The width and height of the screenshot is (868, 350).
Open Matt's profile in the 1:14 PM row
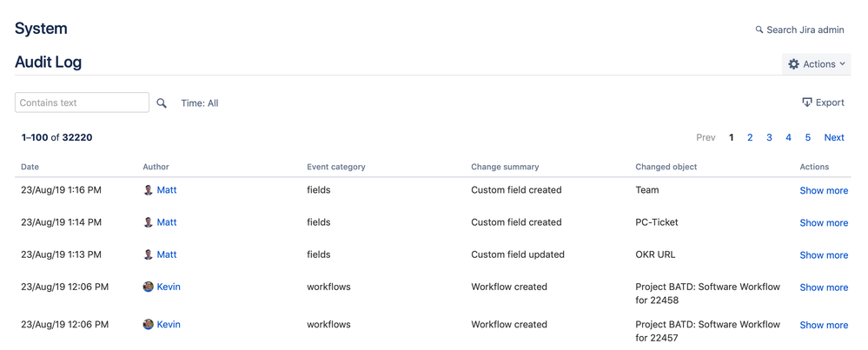tap(167, 222)
